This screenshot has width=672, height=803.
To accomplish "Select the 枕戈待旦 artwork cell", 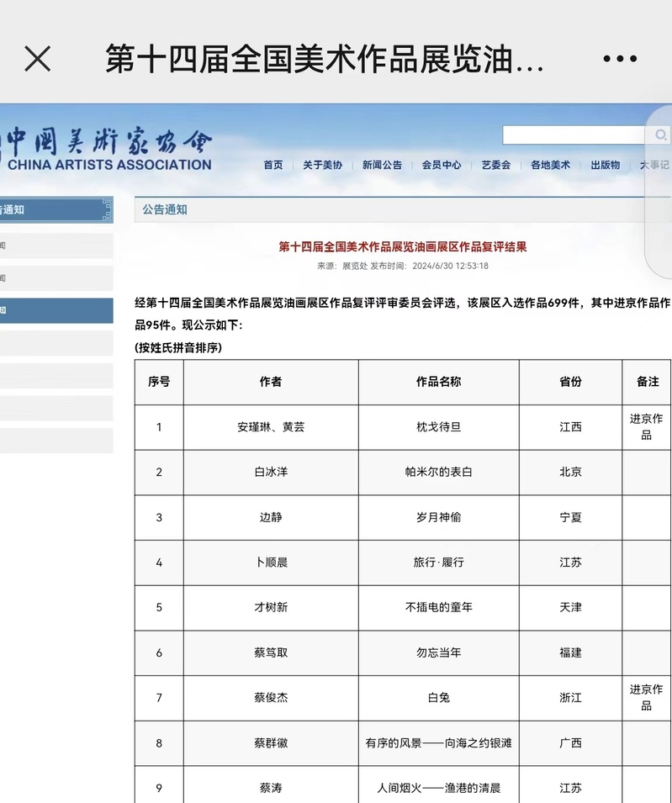I will (x=438, y=427).
